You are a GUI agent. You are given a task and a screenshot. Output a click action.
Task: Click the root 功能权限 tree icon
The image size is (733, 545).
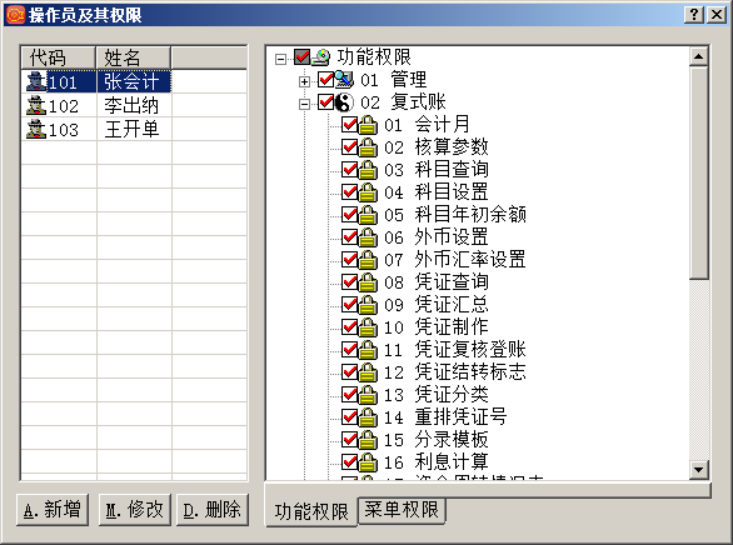point(321,58)
